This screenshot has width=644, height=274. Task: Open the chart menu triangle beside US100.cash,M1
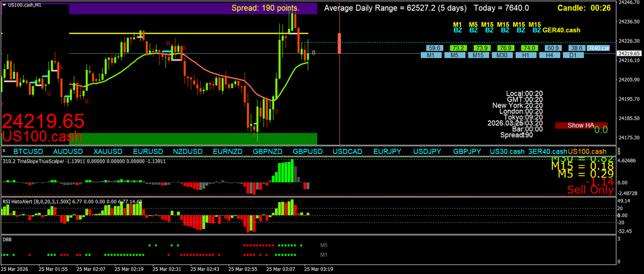(4, 4)
